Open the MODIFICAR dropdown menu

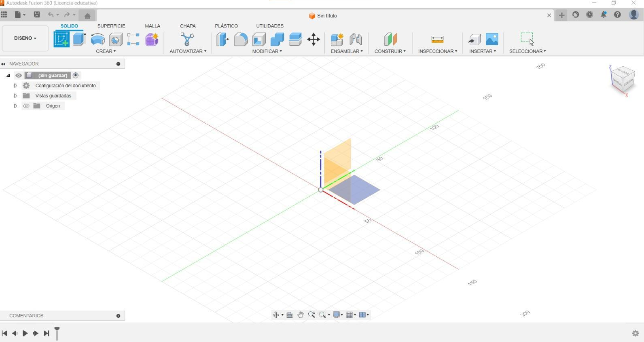267,51
